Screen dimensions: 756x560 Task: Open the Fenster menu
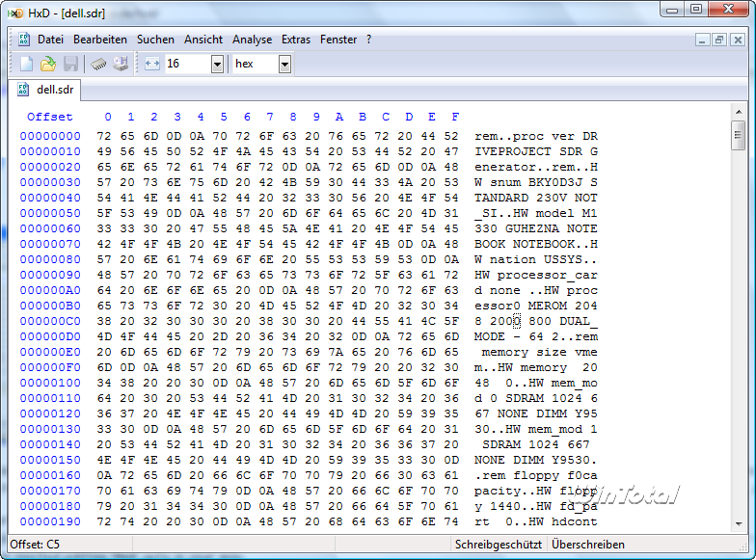pyautogui.click(x=338, y=40)
